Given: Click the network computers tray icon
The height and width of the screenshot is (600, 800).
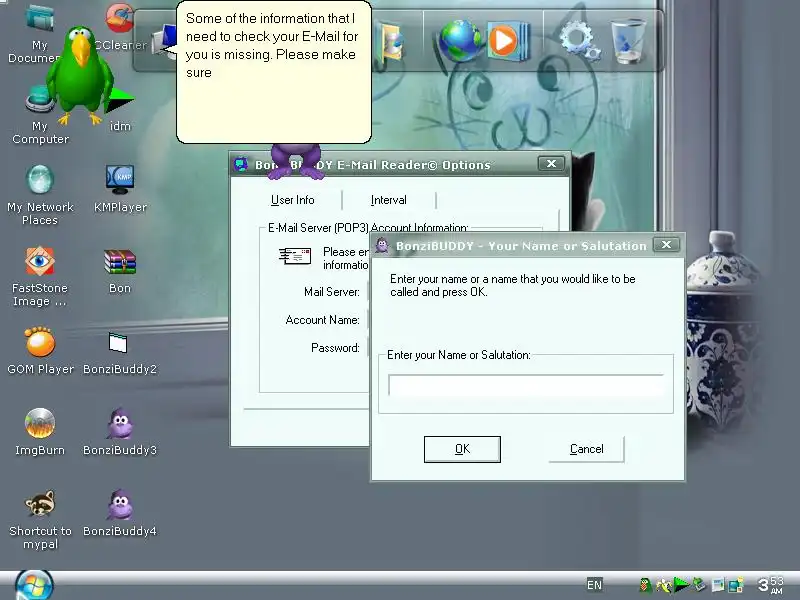Looking at the screenshot, I should pyautogui.click(x=735, y=585).
